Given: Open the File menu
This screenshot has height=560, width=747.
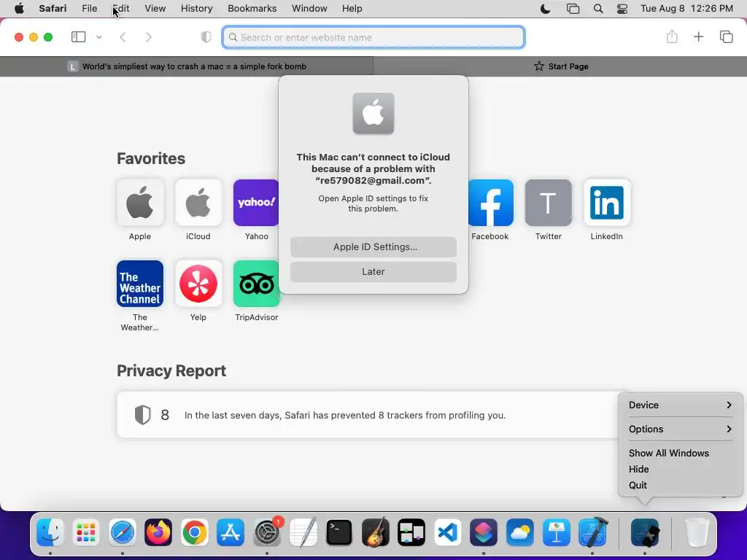Looking at the screenshot, I should point(89,9).
